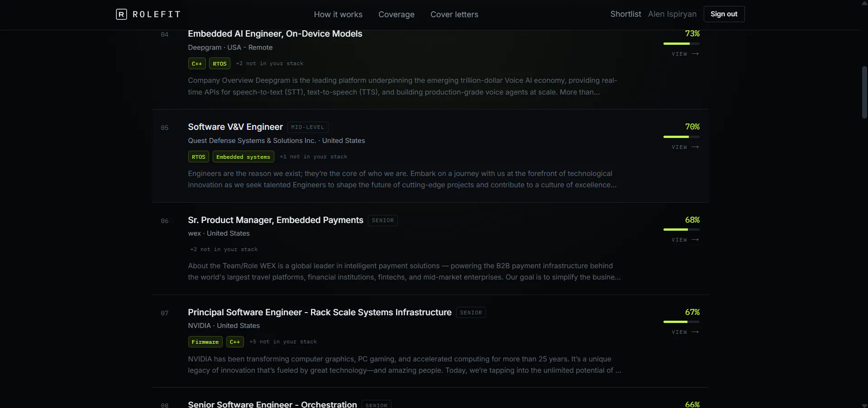The image size is (868, 408).
Task: Click the 70% match progress bar
Action: [681, 137]
